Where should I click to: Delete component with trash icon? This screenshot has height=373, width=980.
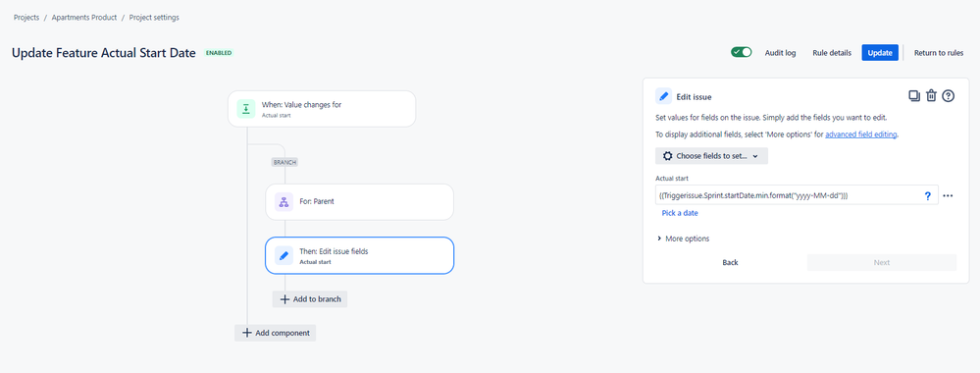931,96
